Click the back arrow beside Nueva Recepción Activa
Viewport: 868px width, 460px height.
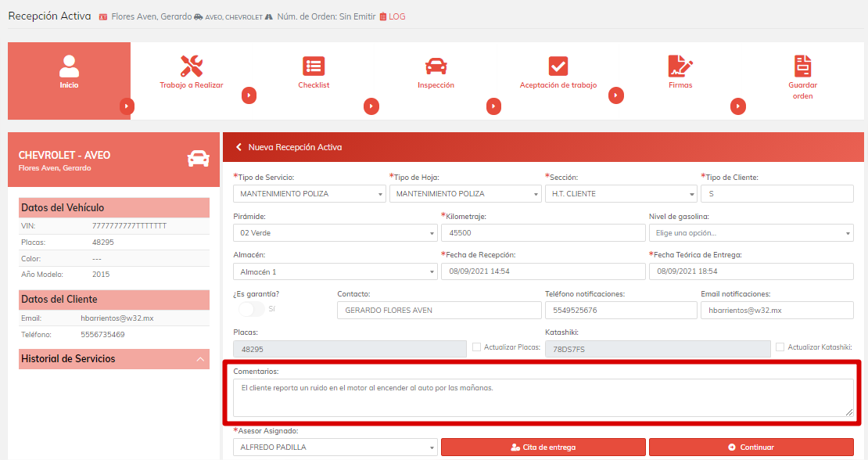point(239,147)
